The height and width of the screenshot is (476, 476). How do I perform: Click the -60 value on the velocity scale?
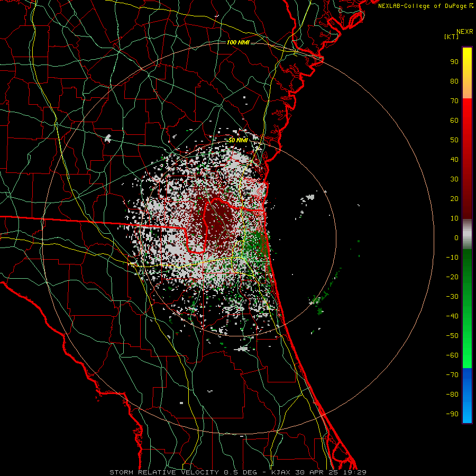pos(452,355)
